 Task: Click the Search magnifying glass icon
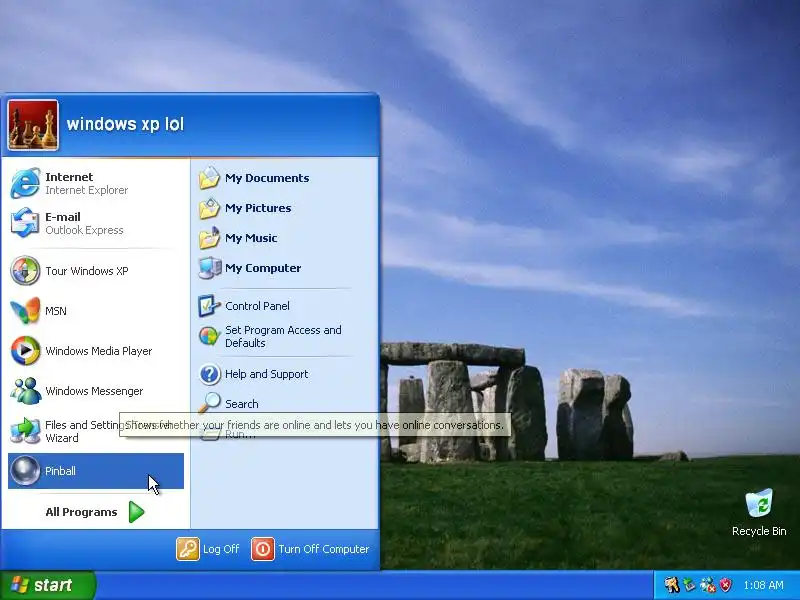[x=209, y=403]
